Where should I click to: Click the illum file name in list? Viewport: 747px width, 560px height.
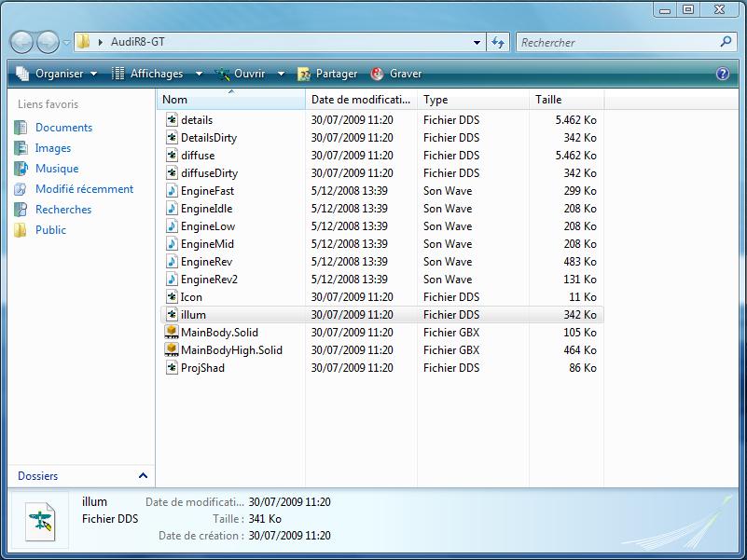[x=193, y=315]
